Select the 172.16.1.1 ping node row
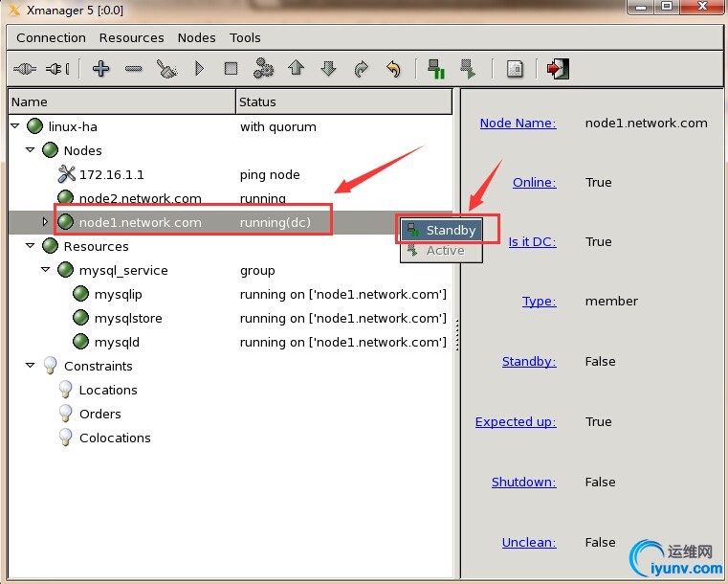728x584 pixels. point(231,174)
